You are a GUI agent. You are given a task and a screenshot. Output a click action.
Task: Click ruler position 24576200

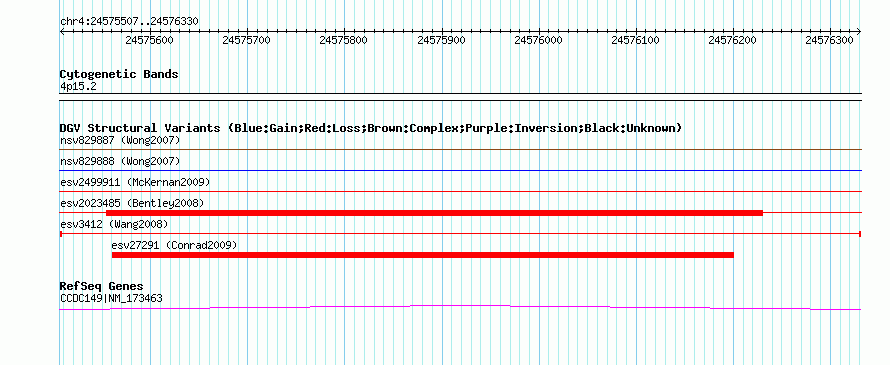tap(733, 40)
